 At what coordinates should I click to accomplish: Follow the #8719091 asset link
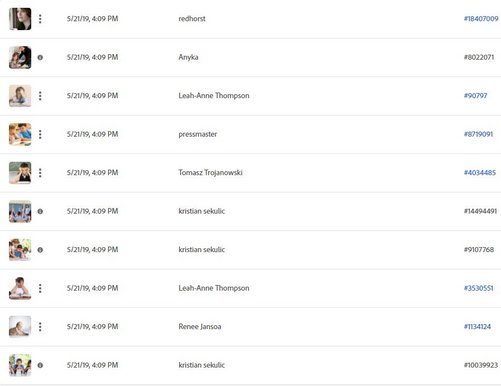click(478, 134)
